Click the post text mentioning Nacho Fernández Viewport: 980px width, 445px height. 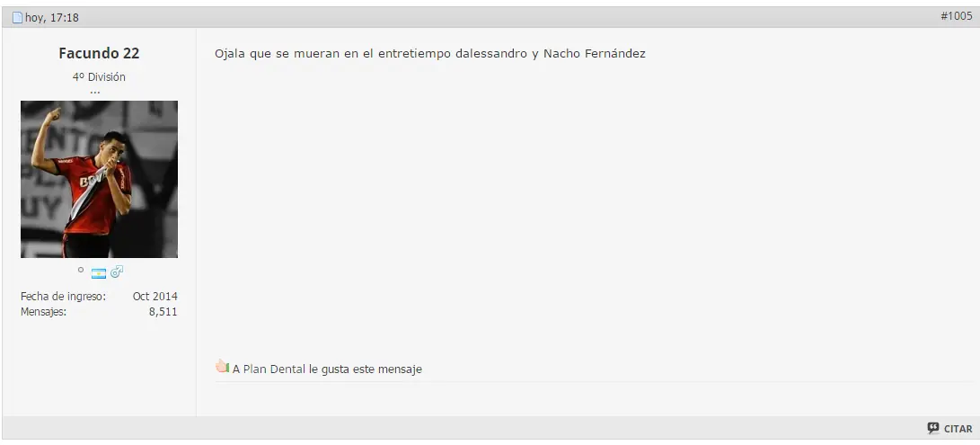coord(430,54)
